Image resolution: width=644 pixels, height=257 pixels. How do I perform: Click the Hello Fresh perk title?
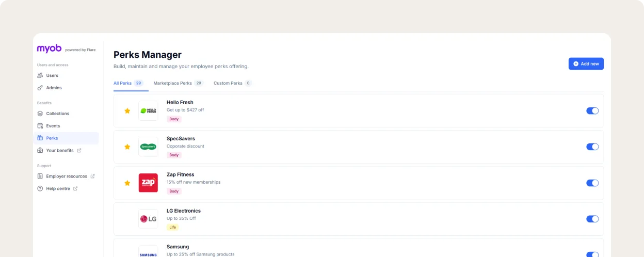coord(180,102)
